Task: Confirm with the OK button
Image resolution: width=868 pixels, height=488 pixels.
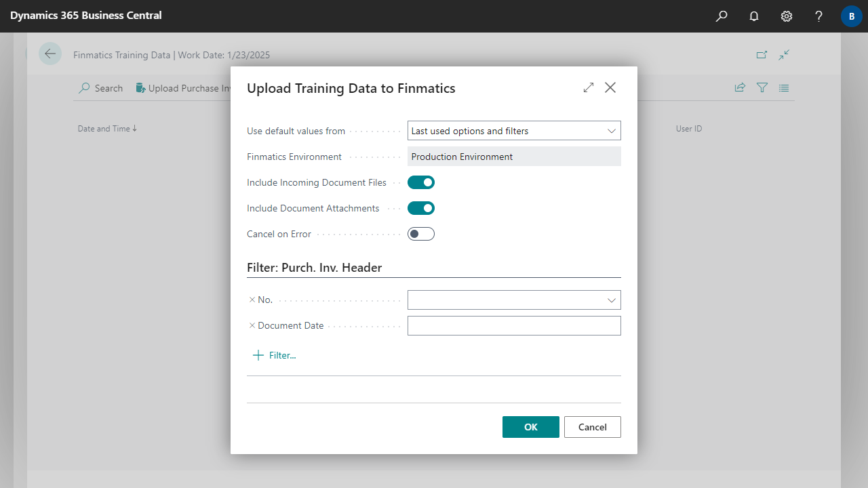Action: (x=531, y=427)
